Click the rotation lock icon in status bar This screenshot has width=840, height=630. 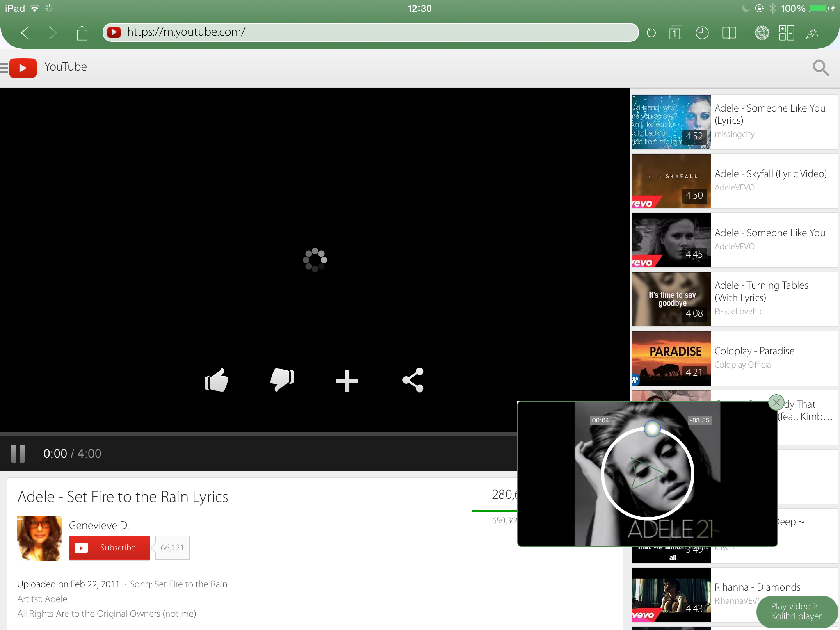tap(760, 8)
